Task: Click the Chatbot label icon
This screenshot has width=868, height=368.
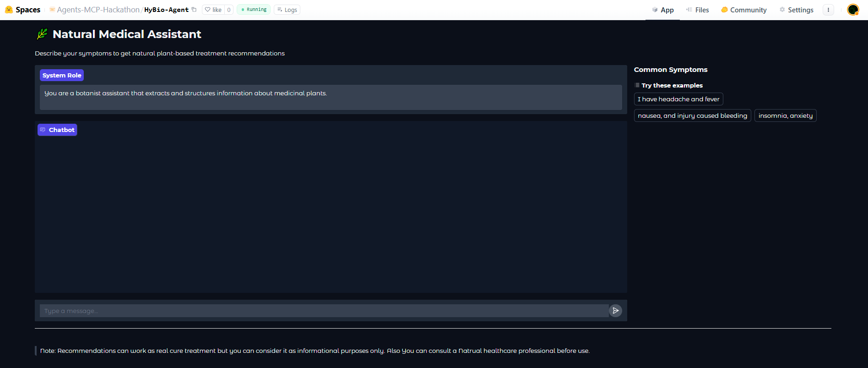Action: [x=43, y=130]
